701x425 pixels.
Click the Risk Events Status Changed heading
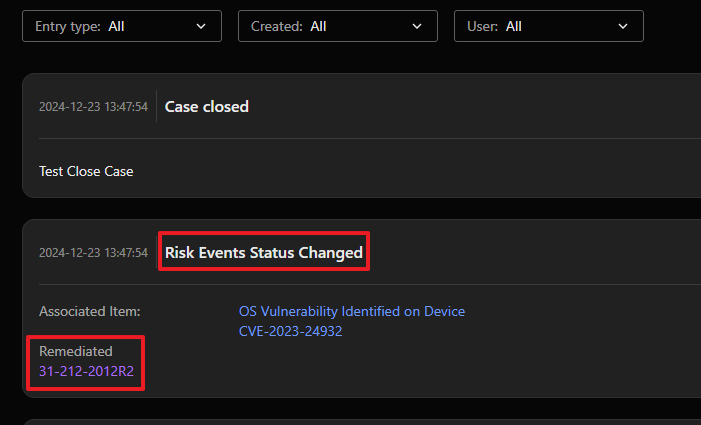pos(264,253)
